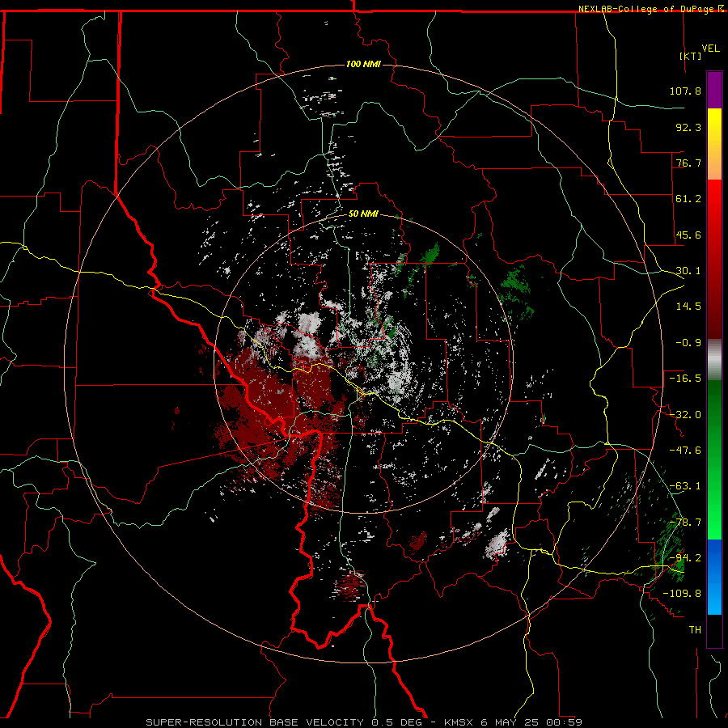Image resolution: width=728 pixels, height=728 pixels.
Task: Click the [KT] units label
Action: 691,56
